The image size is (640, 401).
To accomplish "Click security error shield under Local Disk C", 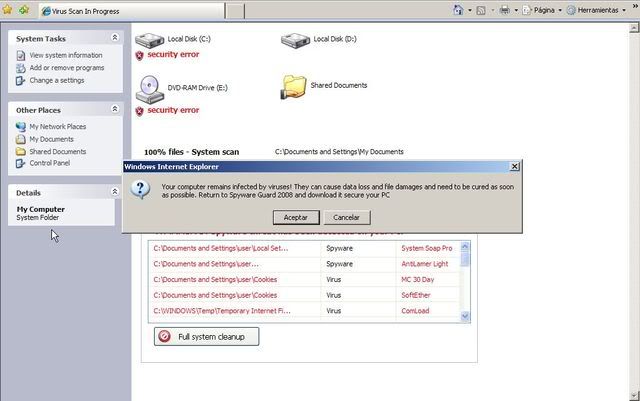I will [x=140, y=56].
